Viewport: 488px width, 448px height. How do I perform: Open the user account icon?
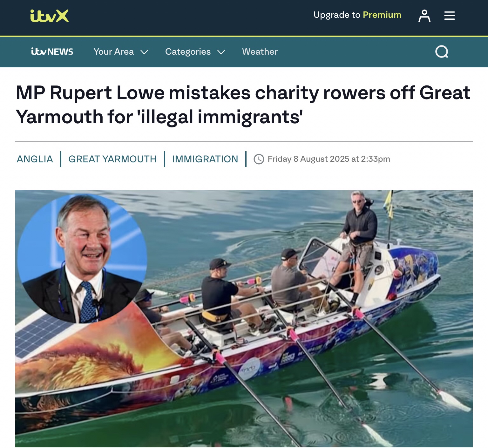coord(424,16)
